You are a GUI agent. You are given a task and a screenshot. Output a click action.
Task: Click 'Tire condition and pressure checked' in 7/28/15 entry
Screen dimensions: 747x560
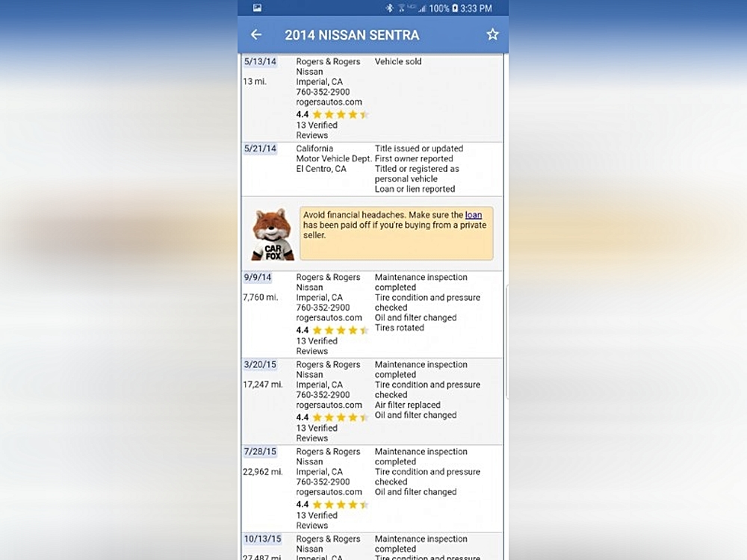point(427,476)
